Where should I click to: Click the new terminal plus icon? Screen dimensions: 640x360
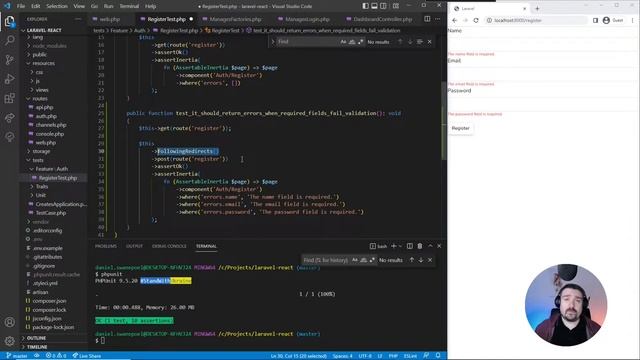click(x=393, y=246)
